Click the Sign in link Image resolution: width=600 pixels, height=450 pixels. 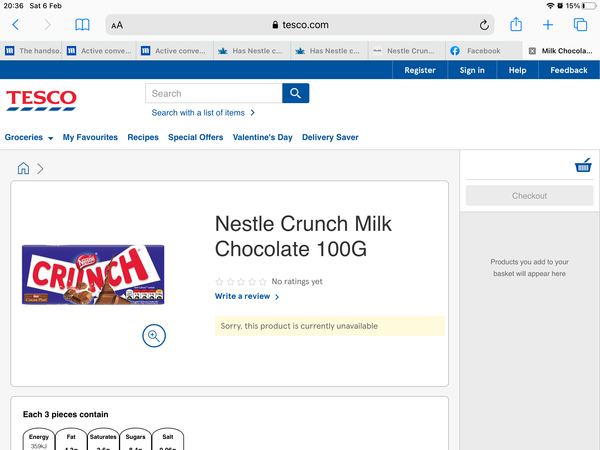[472, 70]
